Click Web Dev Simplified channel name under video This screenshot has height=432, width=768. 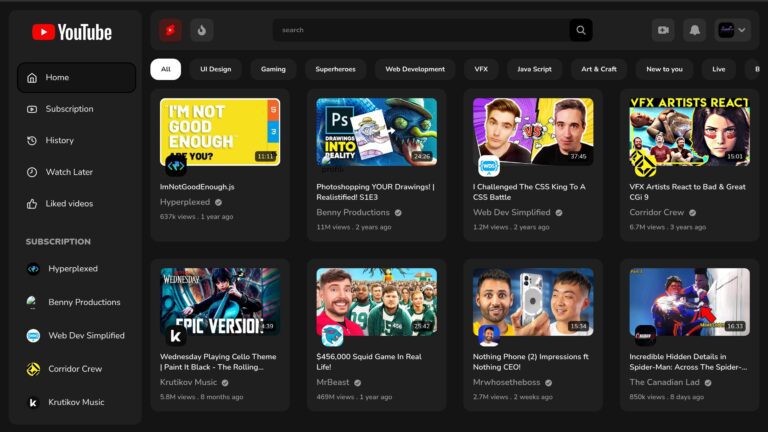click(511, 213)
